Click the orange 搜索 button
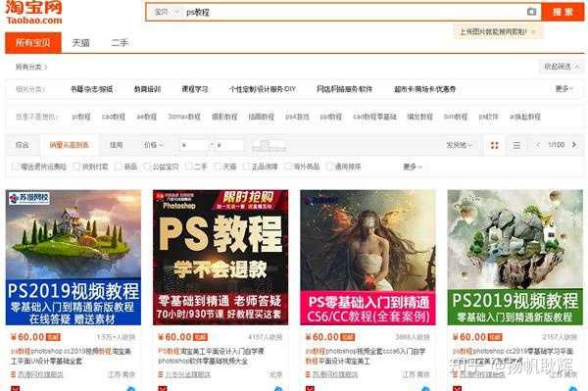Viewport: 588px width, 391px height. 563,12
